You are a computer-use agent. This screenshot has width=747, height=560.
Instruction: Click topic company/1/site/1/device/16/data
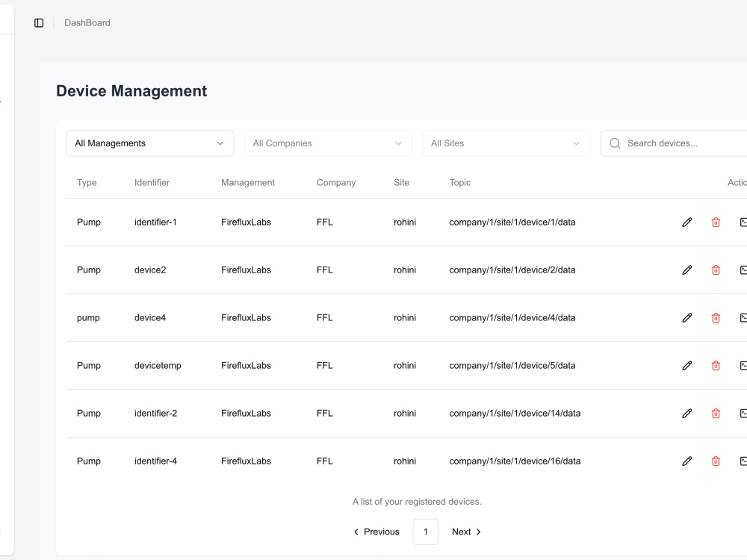515,461
